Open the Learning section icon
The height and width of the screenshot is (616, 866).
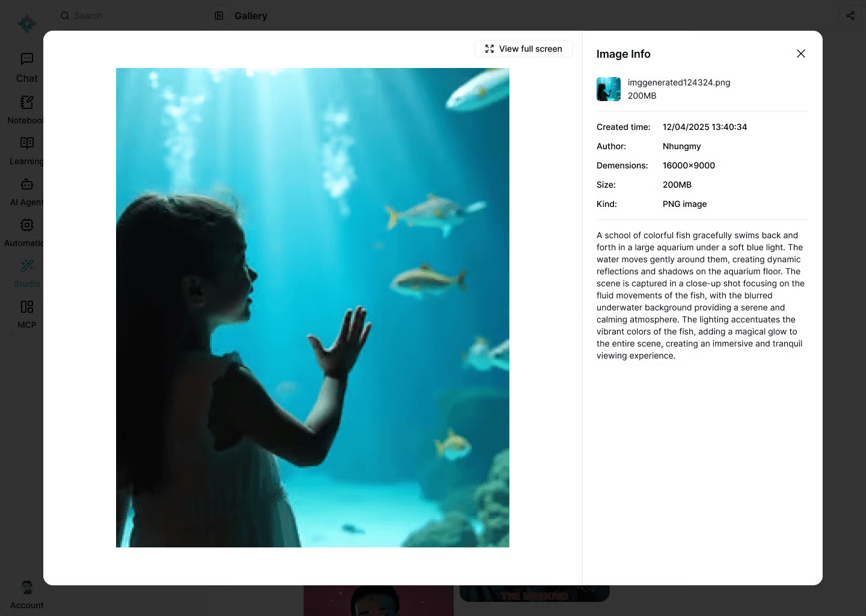point(27,143)
